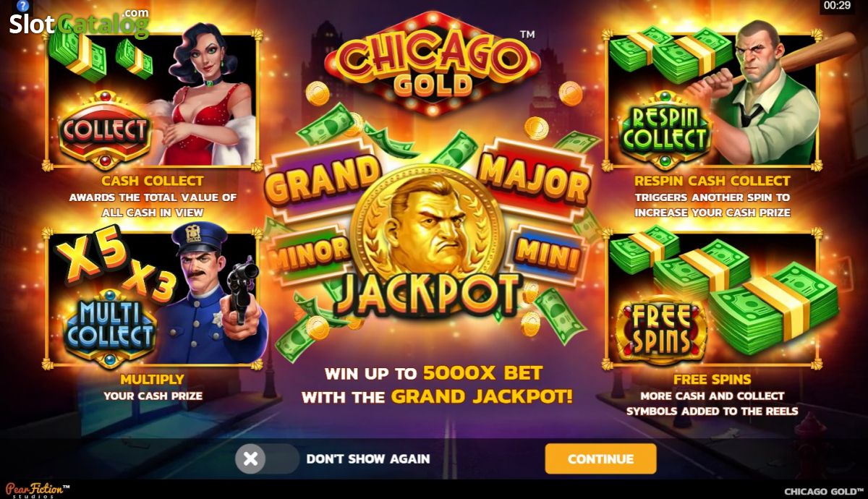Click the Continue button

click(600, 459)
